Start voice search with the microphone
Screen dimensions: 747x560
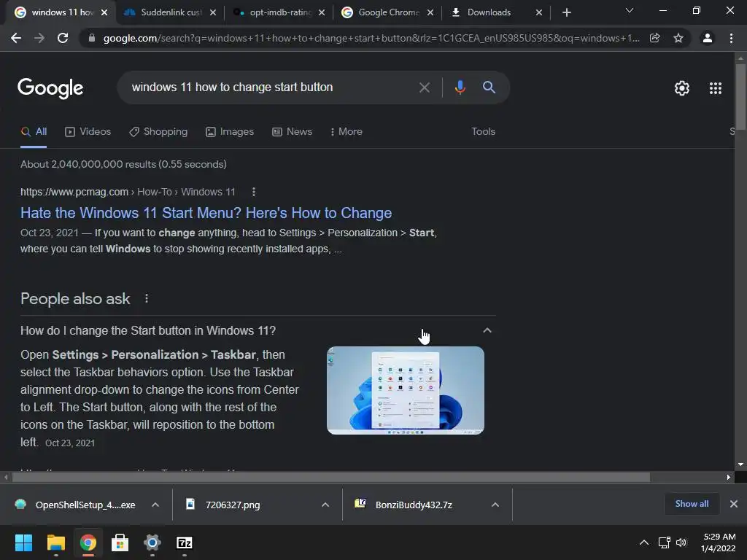[460, 87]
